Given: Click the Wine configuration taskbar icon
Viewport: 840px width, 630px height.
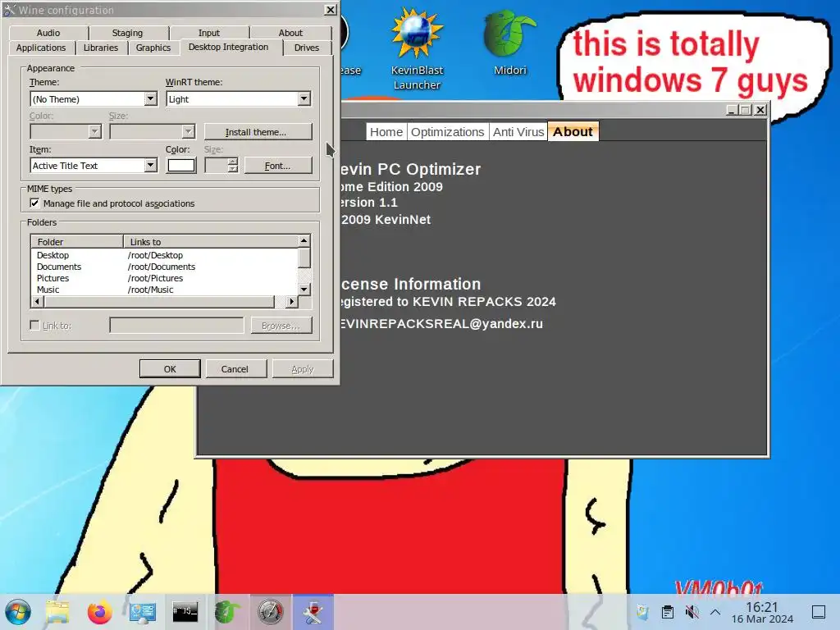Looking at the screenshot, I should coord(313,612).
